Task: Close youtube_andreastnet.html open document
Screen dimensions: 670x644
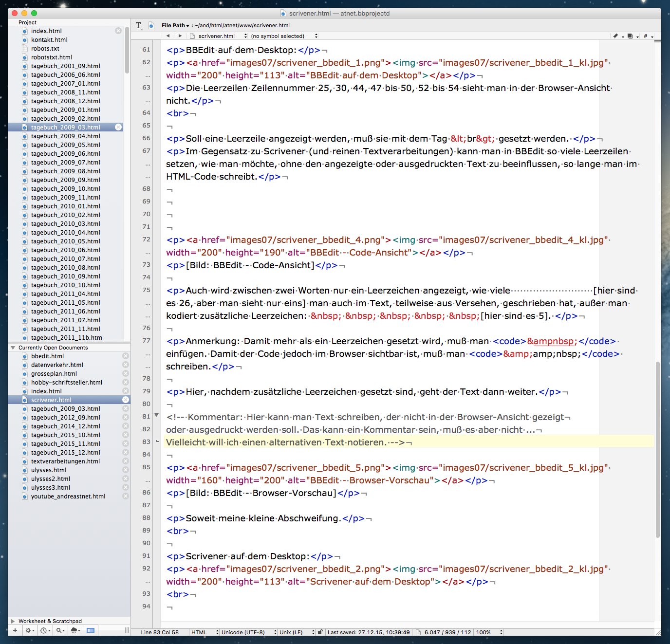Action: click(x=126, y=496)
